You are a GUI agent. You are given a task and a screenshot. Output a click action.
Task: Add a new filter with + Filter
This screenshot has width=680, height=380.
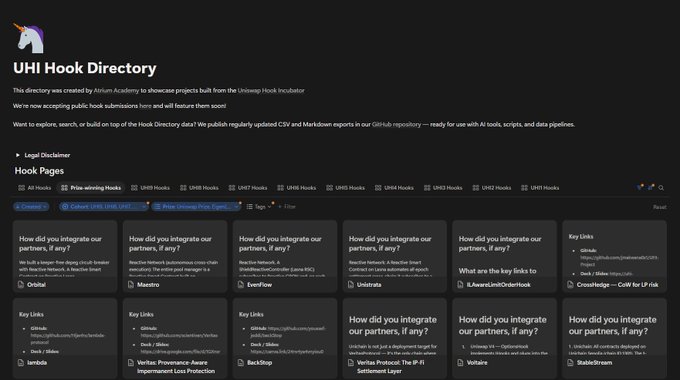[287, 207]
